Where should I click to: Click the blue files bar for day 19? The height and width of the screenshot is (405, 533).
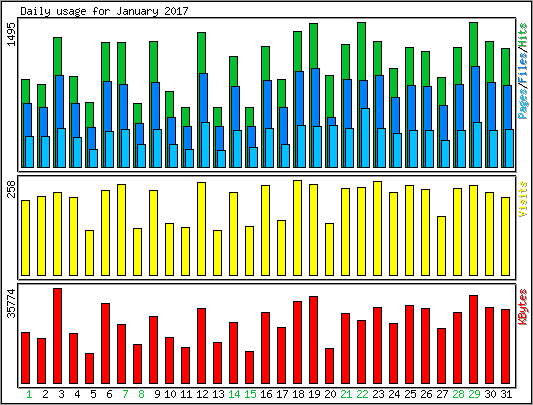click(x=315, y=97)
